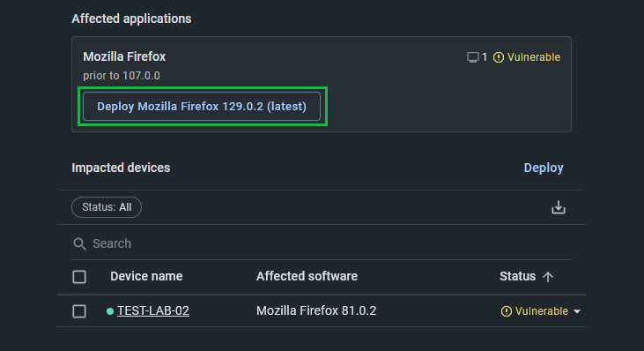
Task: Open the TEST-LAB-02 device link
Action: [x=153, y=310]
